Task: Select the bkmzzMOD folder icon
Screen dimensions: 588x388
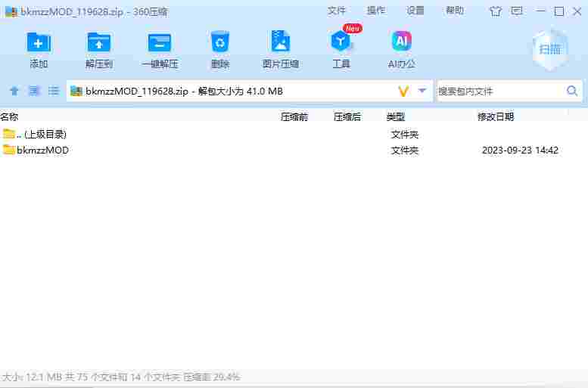Action: 9,150
